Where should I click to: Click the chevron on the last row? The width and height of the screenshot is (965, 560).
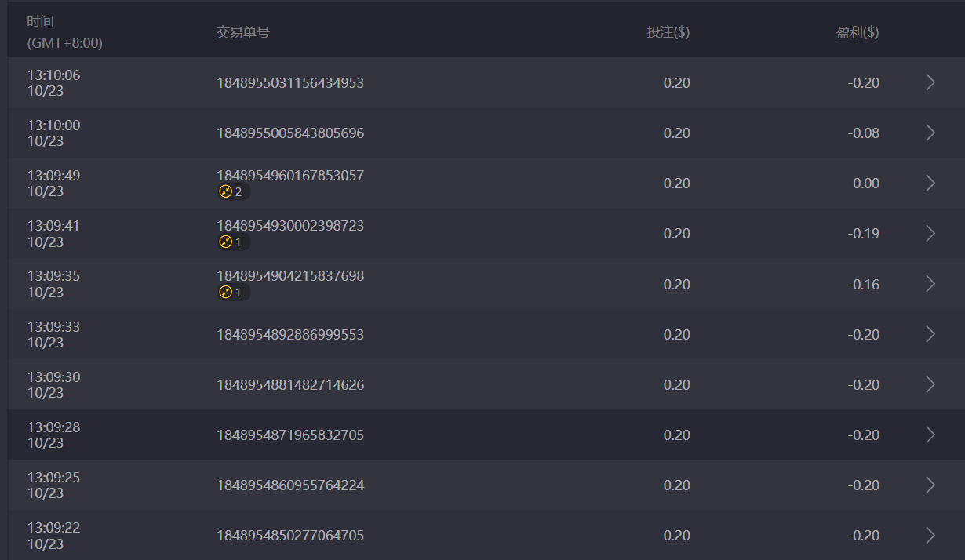pos(930,535)
